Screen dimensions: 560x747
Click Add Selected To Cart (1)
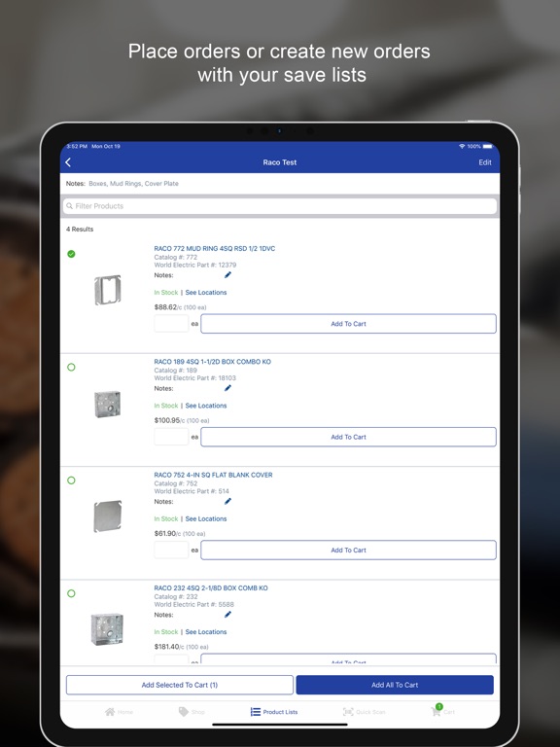[180, 685]
